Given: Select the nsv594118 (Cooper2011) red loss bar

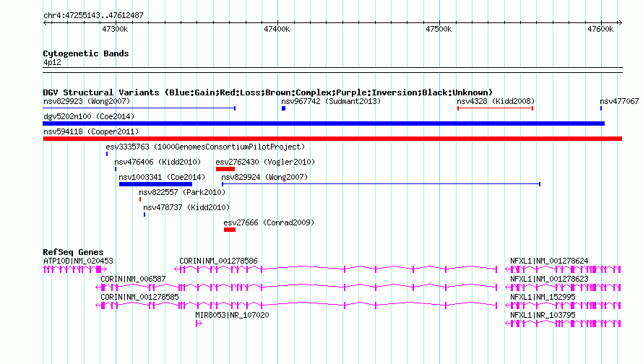Looking at the screenshot, I should click(332, 139).
